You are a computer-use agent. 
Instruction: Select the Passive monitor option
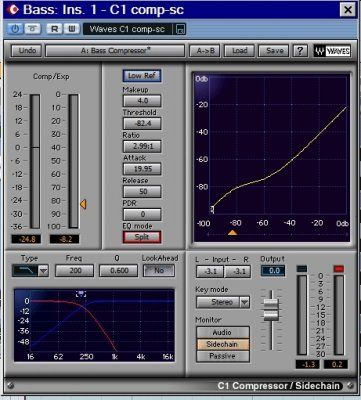tap(223, 356)
